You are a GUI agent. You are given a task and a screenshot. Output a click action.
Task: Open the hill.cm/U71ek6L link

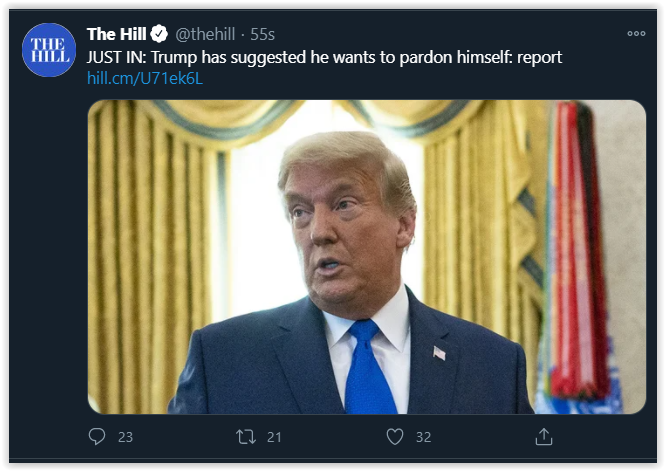click(x=145, y=78)
